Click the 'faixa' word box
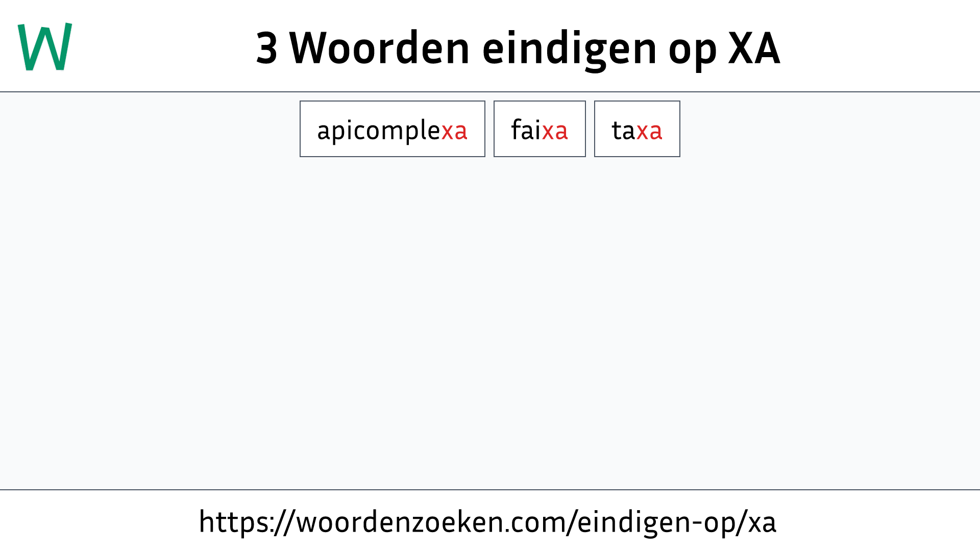 (539, 129)
